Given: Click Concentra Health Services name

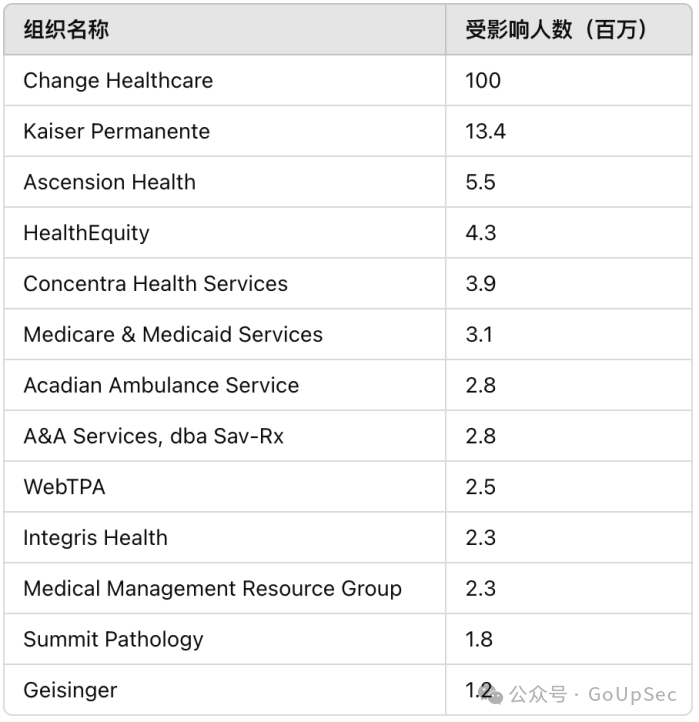Looking at the screenshot, I should pos(156,284).
